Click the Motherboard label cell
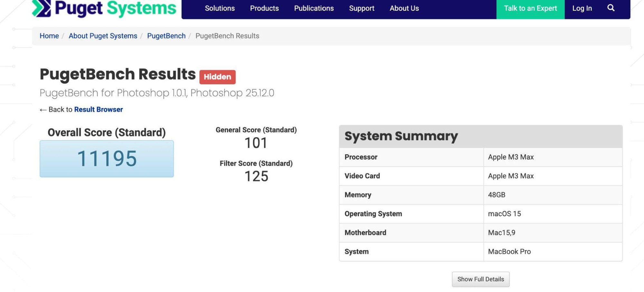Screen dimensions: 644x292 tap(411, 233)
